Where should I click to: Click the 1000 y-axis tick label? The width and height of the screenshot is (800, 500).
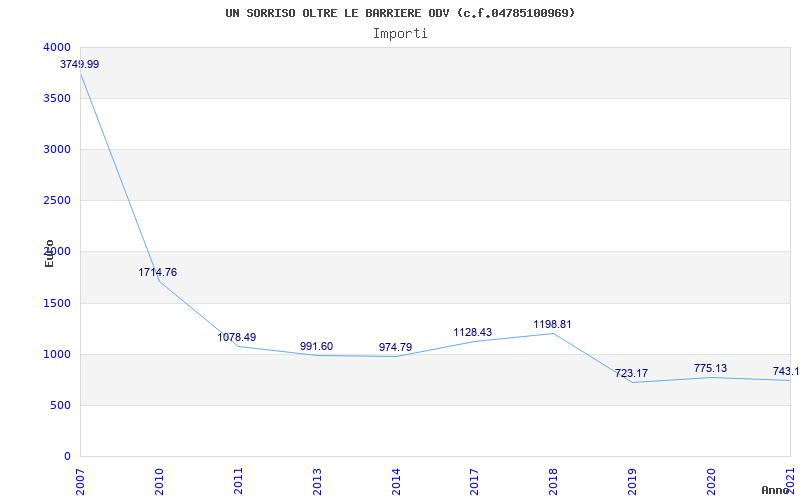point(57,354)
